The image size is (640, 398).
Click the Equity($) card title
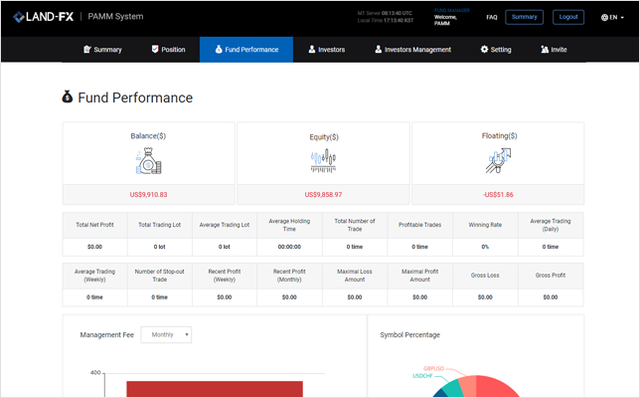coord(324,137)
